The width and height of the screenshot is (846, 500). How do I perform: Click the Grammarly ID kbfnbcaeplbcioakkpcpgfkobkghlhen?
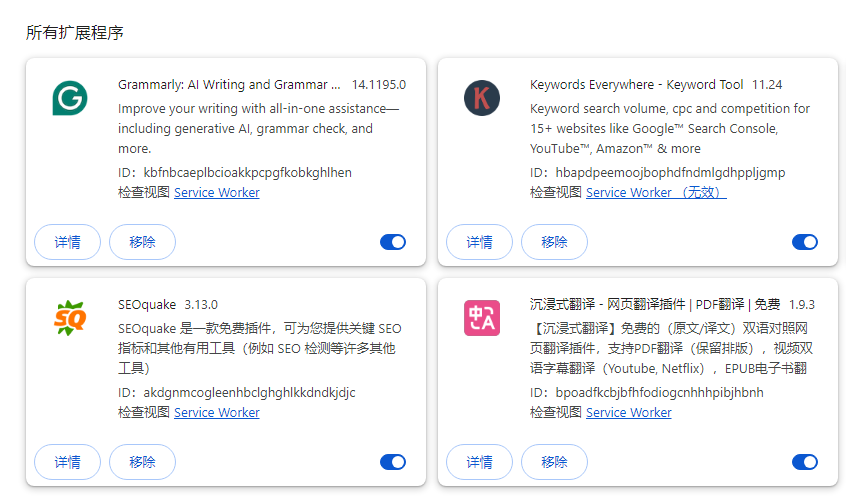(x=248, y=173)
